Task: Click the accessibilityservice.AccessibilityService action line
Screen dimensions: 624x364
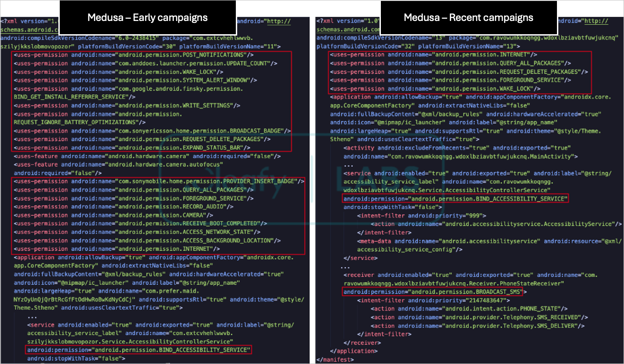Action: 496,224
